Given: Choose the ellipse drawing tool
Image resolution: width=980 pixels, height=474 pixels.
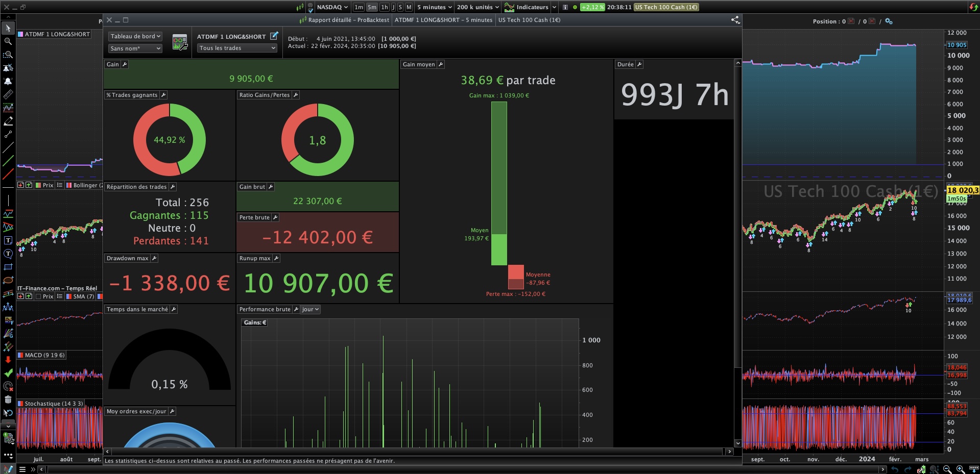Looking at the screenshot, I should coord(8,280).
